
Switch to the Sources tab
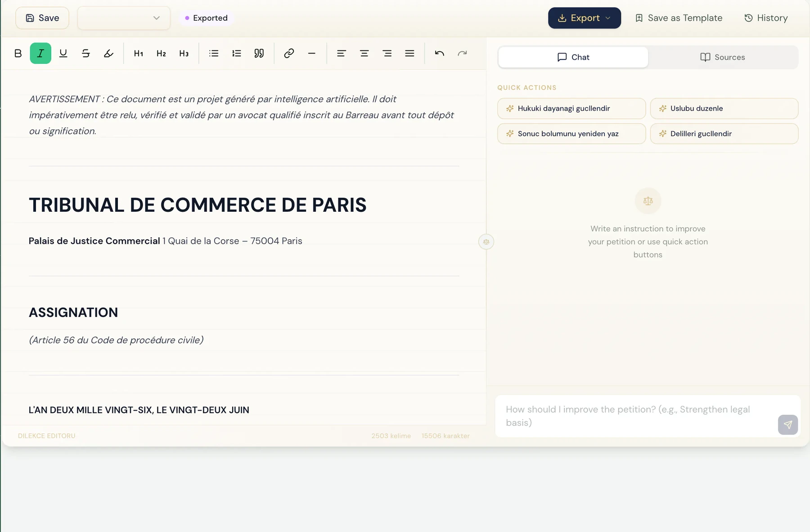(723, 57)
